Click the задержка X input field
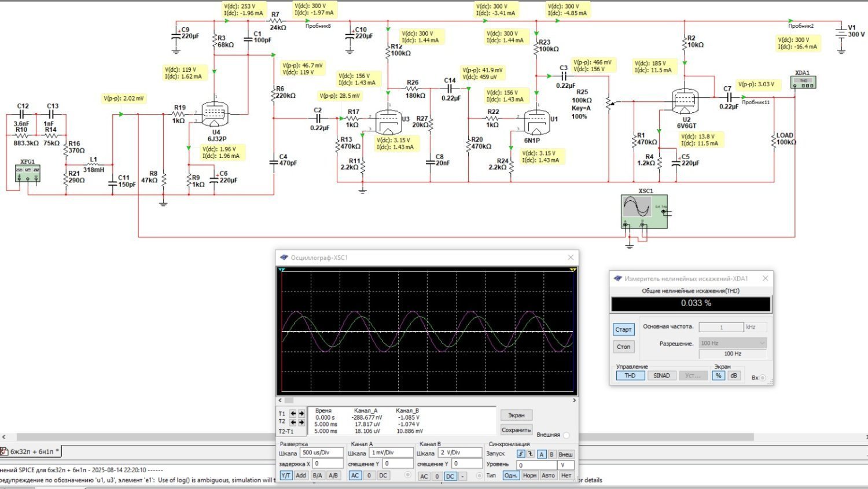The image size is (868, 489). pyautogui.click(x=329, y=464)
